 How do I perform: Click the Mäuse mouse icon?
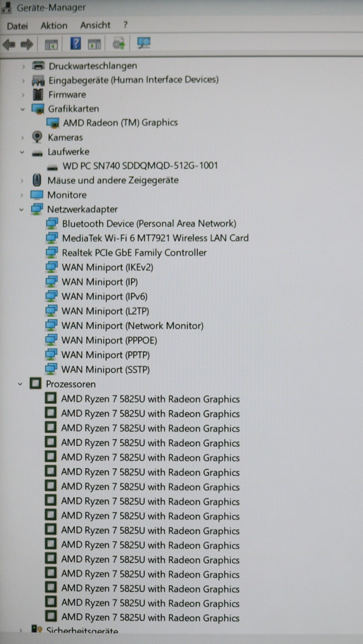click(37, 180)
